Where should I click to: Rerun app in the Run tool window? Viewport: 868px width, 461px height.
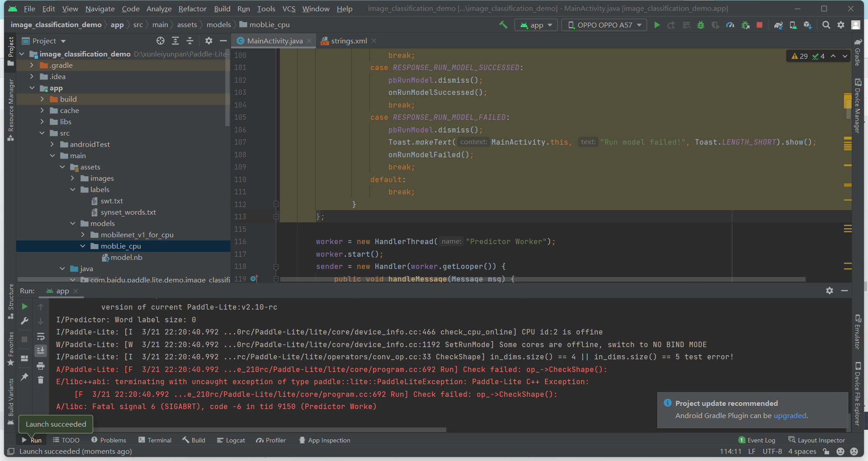coord(25,306)
